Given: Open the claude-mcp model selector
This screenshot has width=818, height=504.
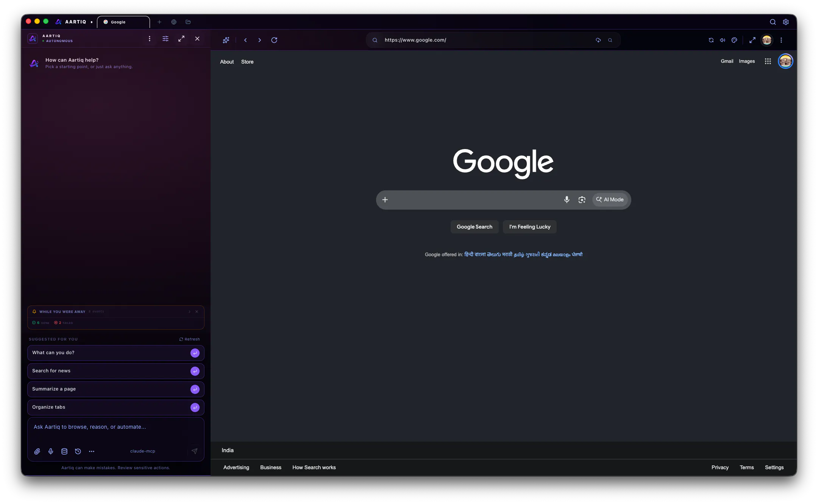Looking at the screenshot, I should [x=143, y=451].
